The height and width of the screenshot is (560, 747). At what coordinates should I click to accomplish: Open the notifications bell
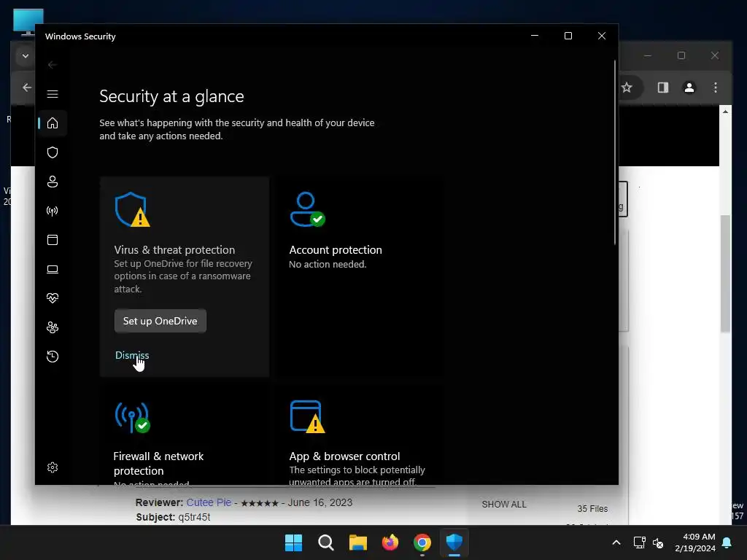pyautogui.click(x=727, y=542)
